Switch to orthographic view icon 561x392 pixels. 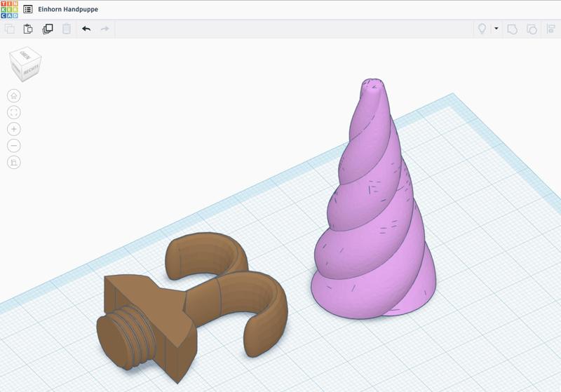click(14, 163)
